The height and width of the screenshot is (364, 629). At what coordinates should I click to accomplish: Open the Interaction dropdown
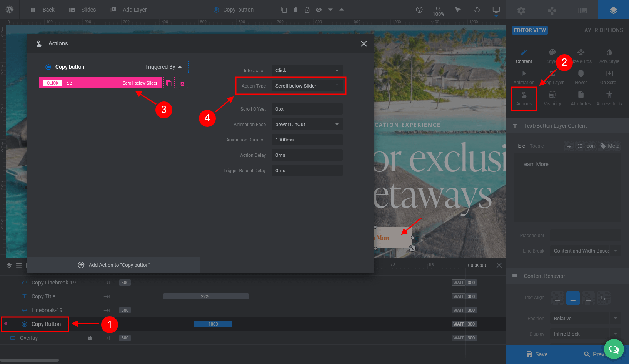(307, 71)
